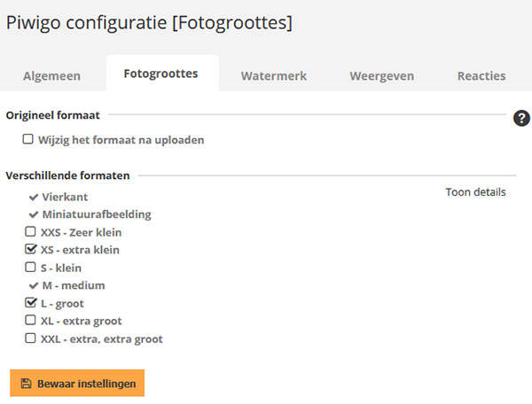Click the checkmark icon beside Miniatuurafbeelding
This screenshot has width=532, height=404.
pyautogui.click(x=34, y=214)
